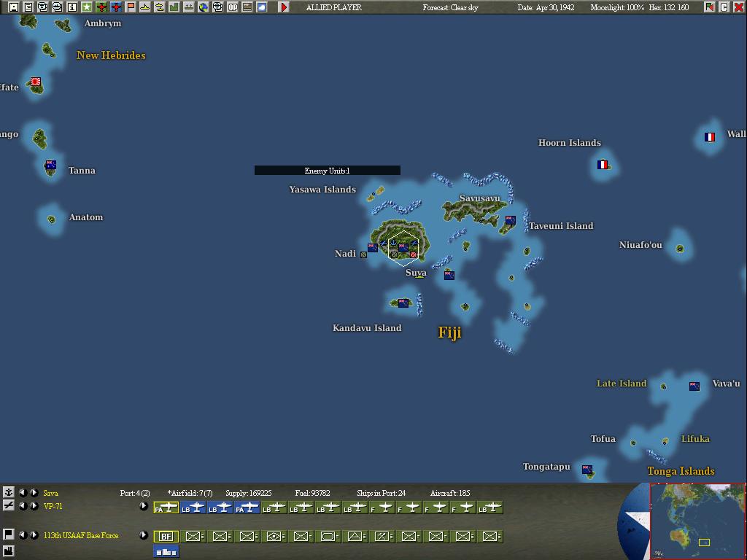Viewport: 747px width, 560px height.
Task: Open the save game disk icon
Action: pyautogui.click(x=14, y=7)
